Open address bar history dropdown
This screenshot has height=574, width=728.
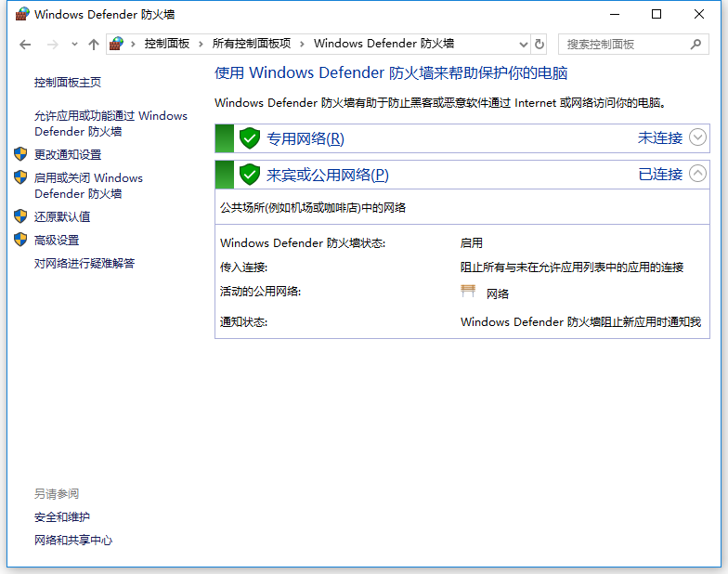click(524, 45)
